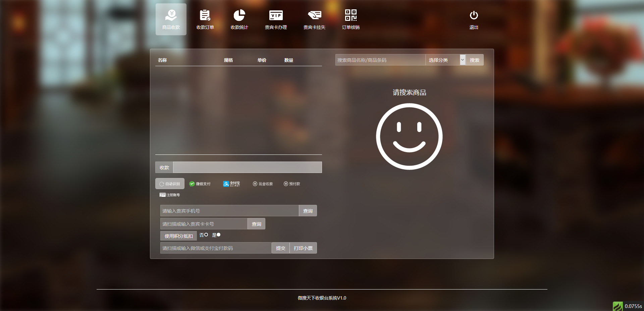Open 订单核销 QR code verification
The width and height of the screenshot is (644, 311).
(351, 19)
